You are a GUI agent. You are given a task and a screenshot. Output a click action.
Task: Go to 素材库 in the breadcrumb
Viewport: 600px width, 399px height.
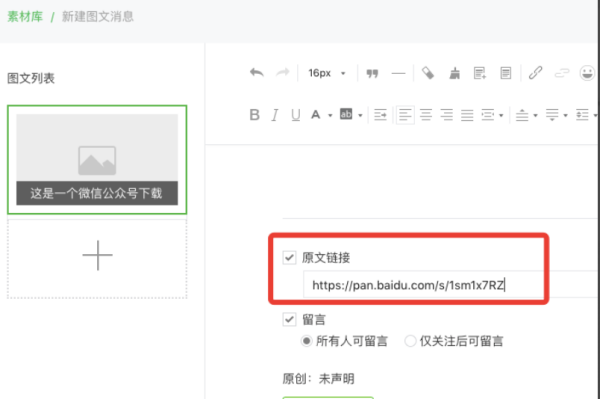pos(25,16)
